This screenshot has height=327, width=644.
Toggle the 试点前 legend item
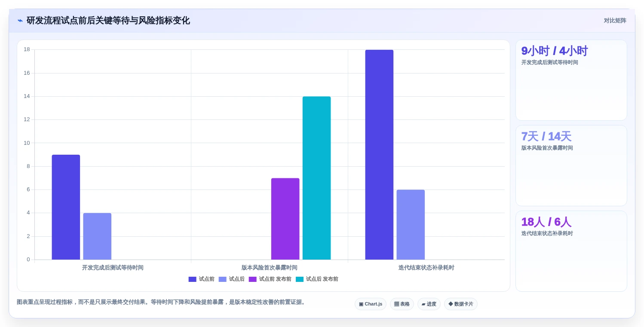202,279
